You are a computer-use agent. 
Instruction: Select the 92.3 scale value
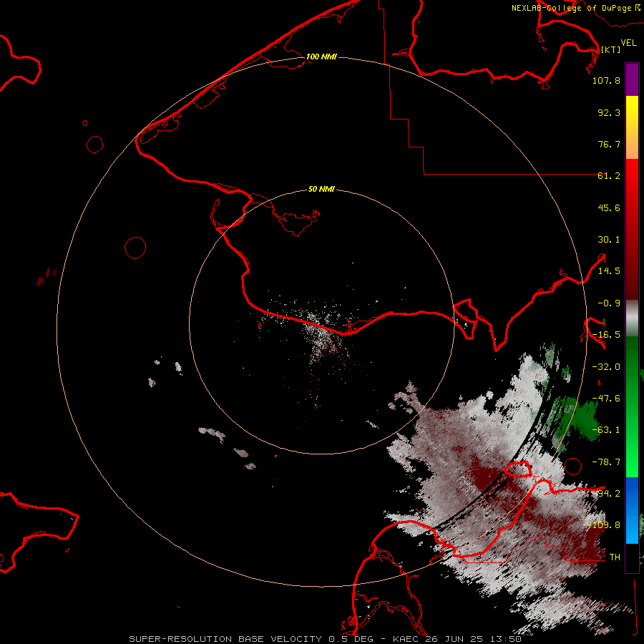pos(609,112)
